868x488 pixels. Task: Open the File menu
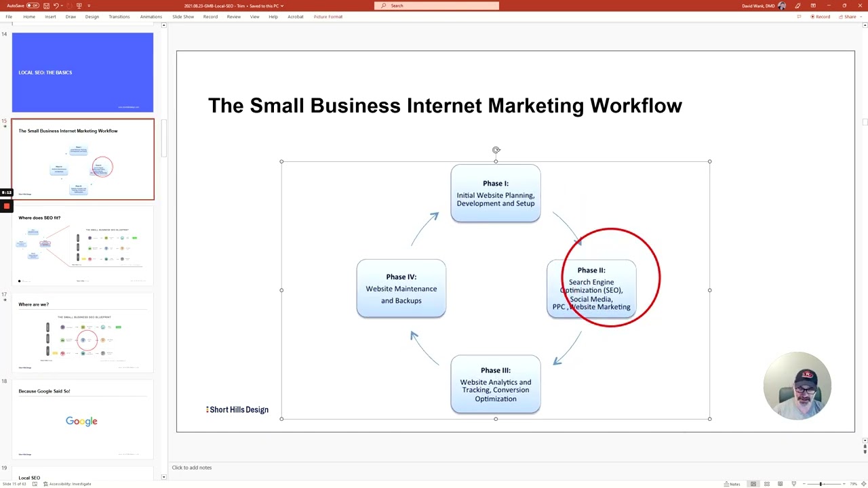tap(9, 16)
